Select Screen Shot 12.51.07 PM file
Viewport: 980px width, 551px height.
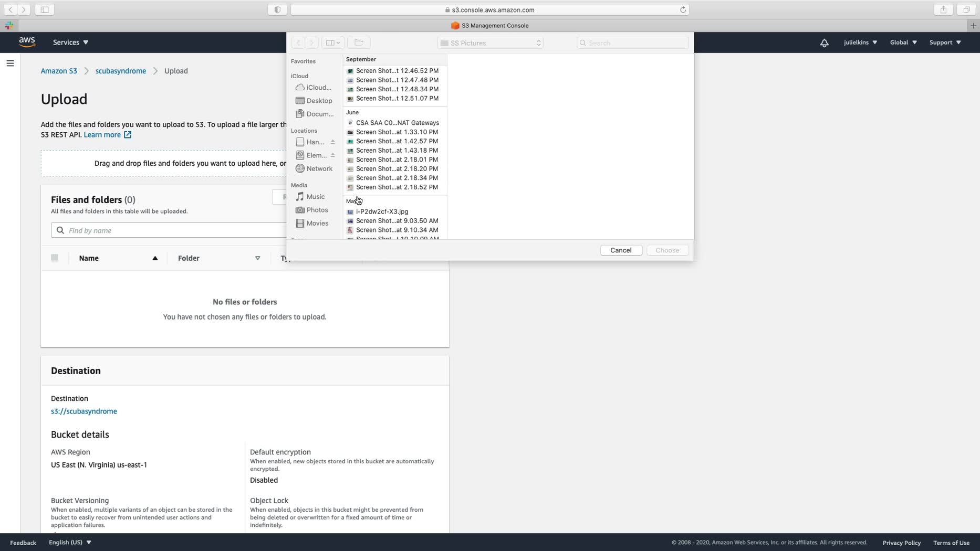pos(395,99)
